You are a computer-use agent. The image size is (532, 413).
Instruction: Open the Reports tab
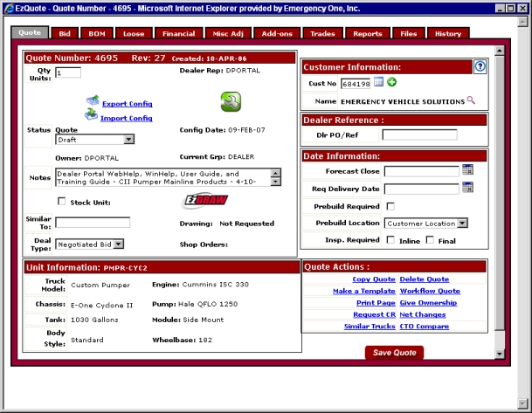(x=368, y=33)
